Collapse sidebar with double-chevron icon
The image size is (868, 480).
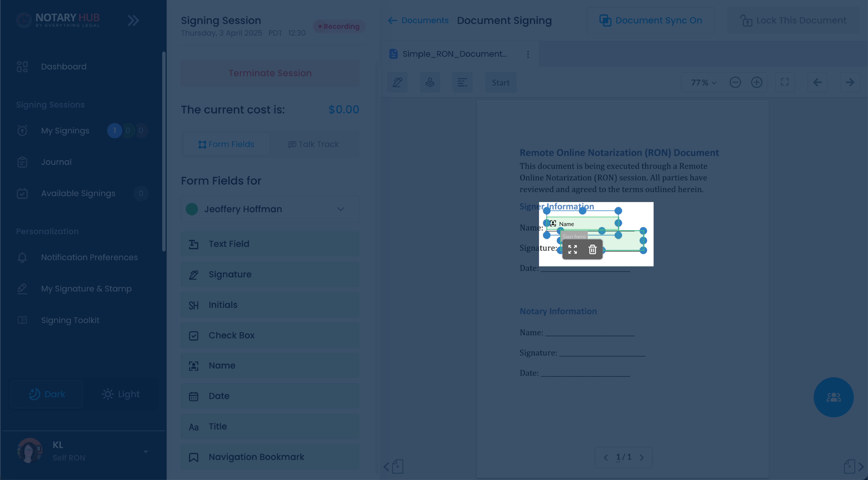click(x=133, y=21)
